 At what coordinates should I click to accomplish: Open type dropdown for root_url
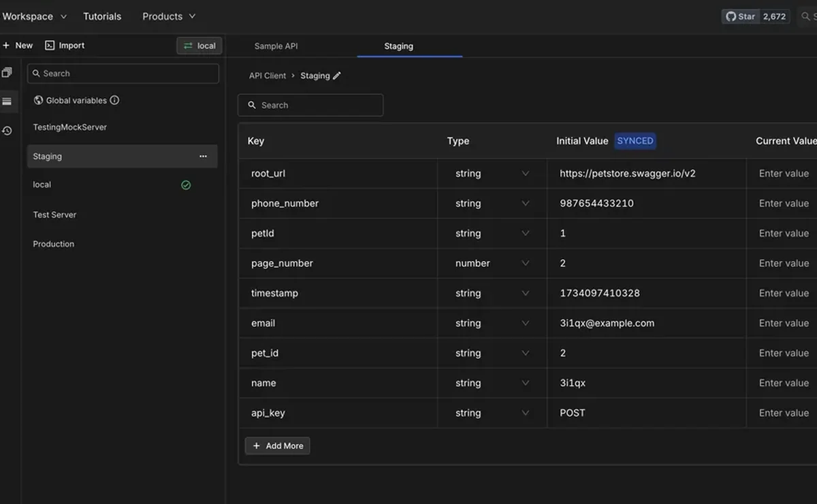[492, 173]
